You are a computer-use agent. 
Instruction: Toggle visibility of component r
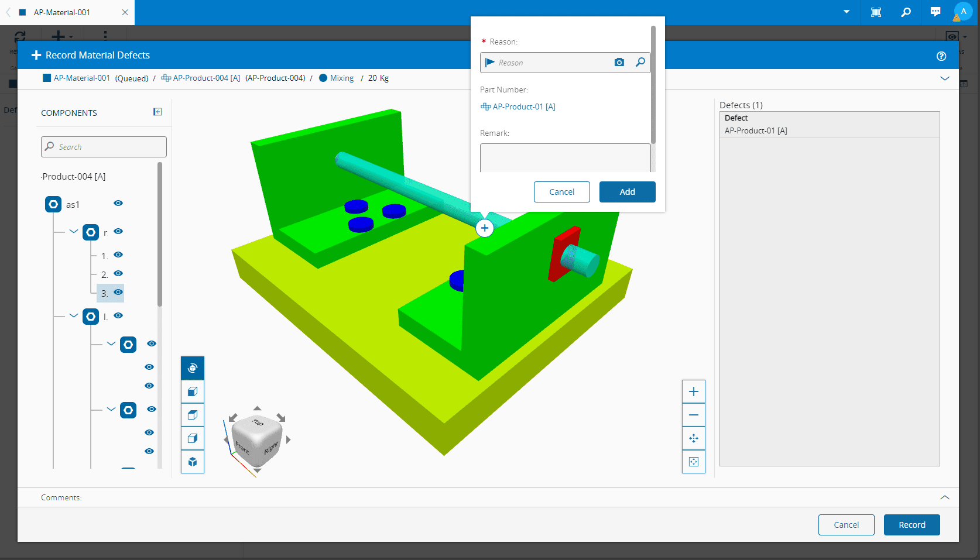(118, 231)
